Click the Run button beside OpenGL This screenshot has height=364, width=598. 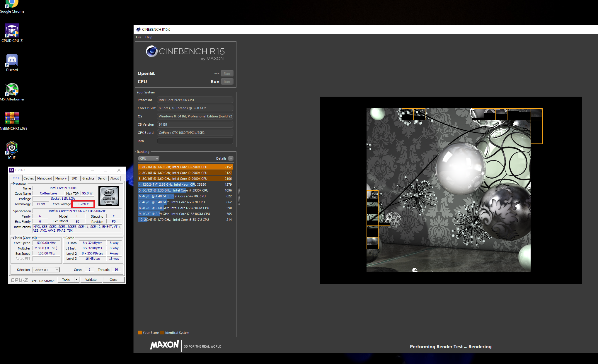pyautogui.click(x=227, y=74)
